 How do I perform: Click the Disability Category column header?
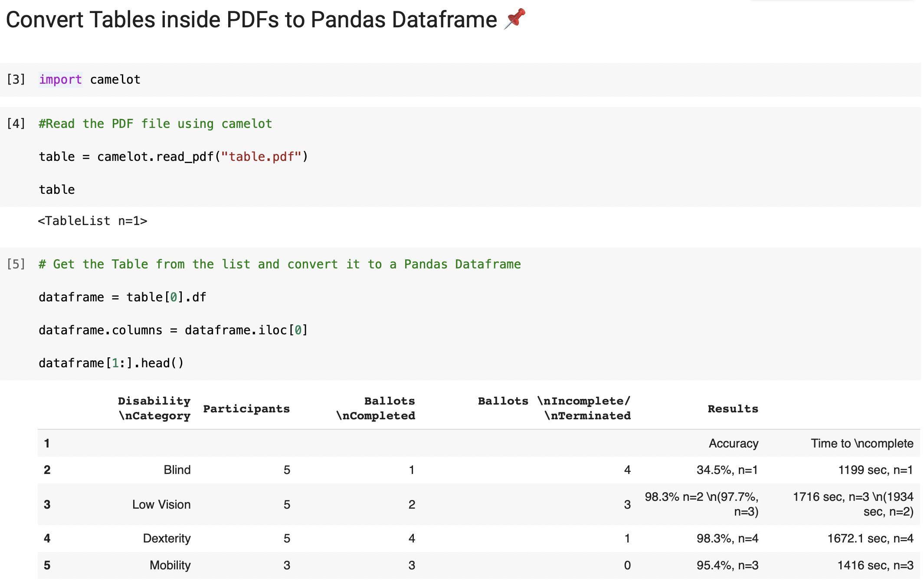(154, 408)
